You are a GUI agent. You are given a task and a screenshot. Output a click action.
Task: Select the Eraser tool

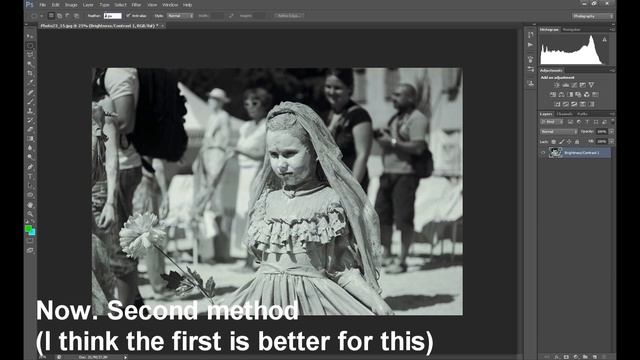(x=30, y=129)
